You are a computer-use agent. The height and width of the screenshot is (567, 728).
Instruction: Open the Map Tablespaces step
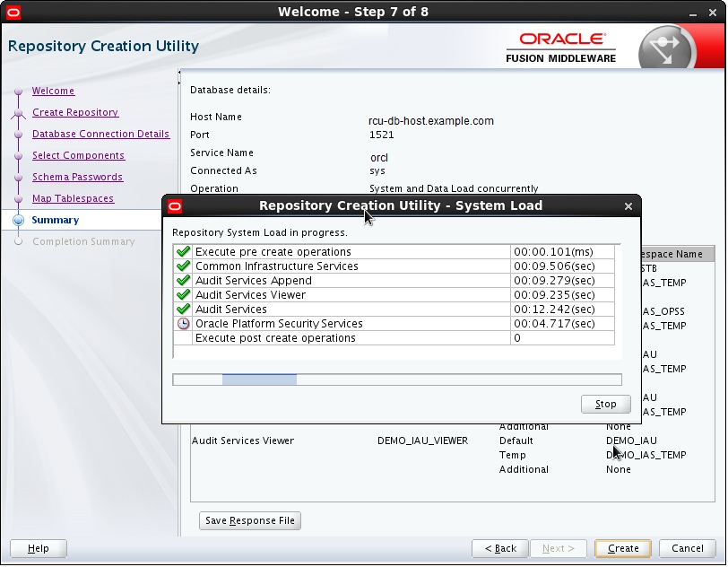tap(73, 198)
